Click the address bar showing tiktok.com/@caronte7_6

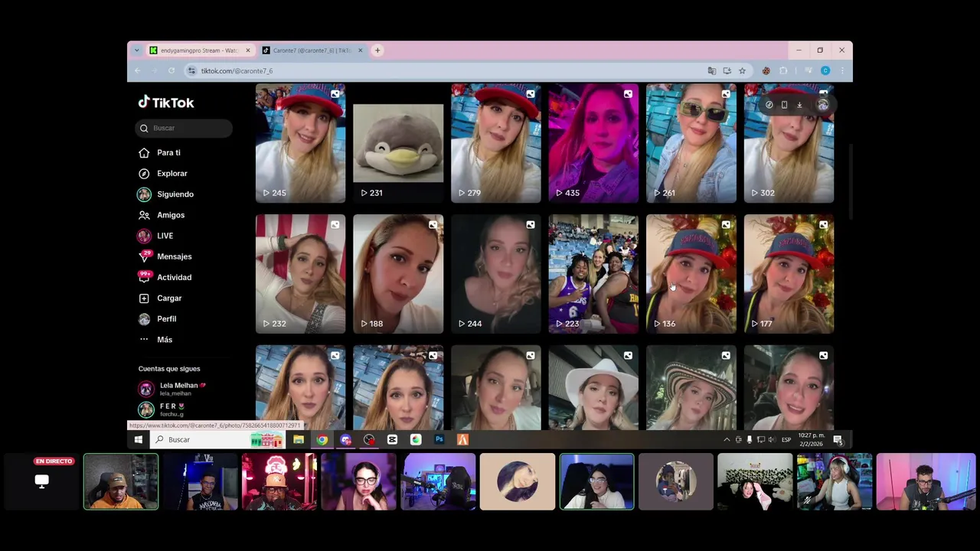click(x=444, y=70)
